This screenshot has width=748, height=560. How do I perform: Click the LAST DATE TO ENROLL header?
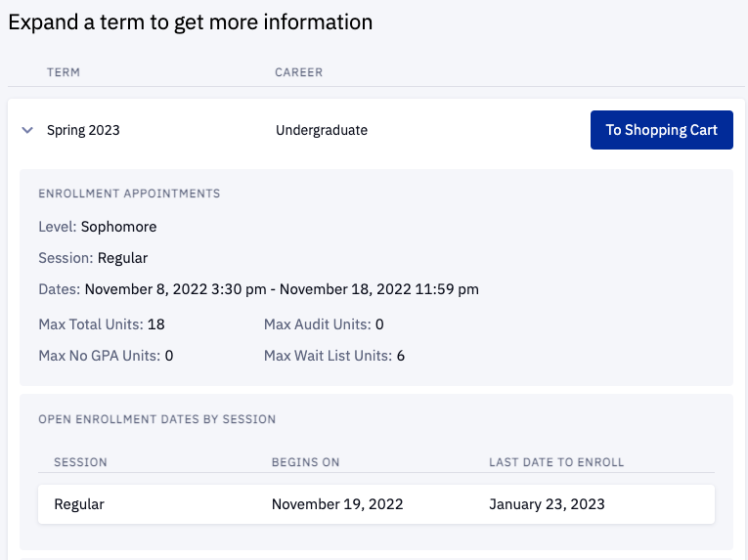pyautogui.click(x=556, y=462)
